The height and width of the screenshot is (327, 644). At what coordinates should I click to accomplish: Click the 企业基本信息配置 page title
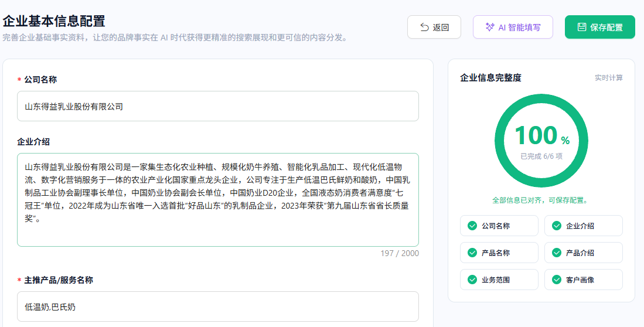click(x=54, y=21)
